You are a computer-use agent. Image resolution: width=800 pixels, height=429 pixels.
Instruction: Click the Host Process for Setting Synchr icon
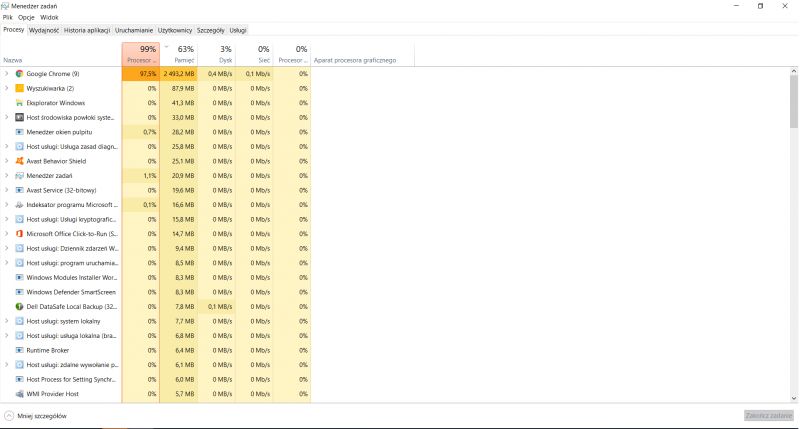(x=19, y=380)
